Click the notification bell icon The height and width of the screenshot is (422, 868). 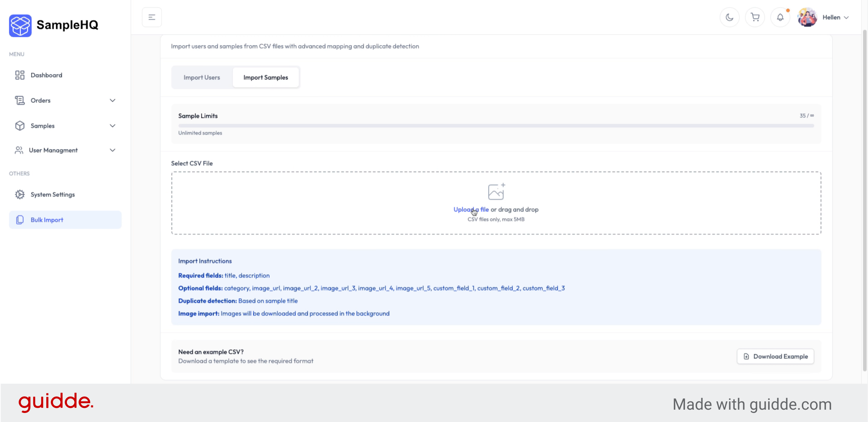780,17
